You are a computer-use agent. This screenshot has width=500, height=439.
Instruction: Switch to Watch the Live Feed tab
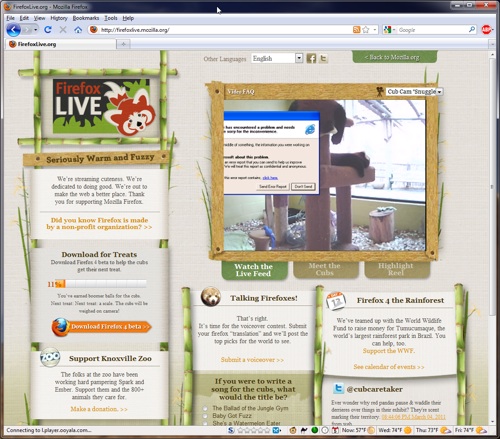[x=254, y=270]
